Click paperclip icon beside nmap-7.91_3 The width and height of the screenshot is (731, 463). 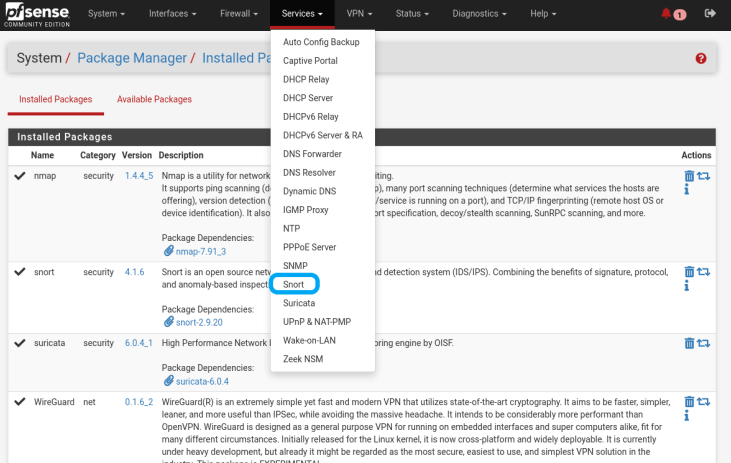pyautogui.click(x=169, y=251)
